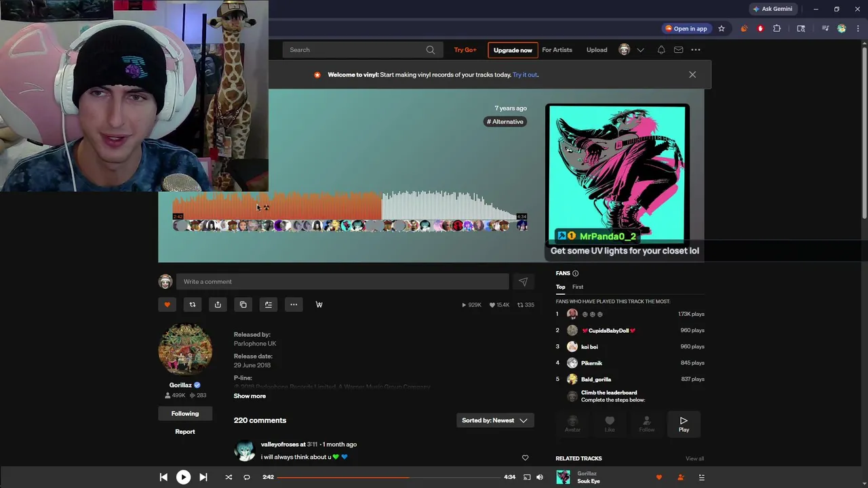Image resolution: width=868 pixels, height=488 pixels.
Task: Like Souk Eye in the player bar
Action: pyautogui.click(x=658, y=477)
